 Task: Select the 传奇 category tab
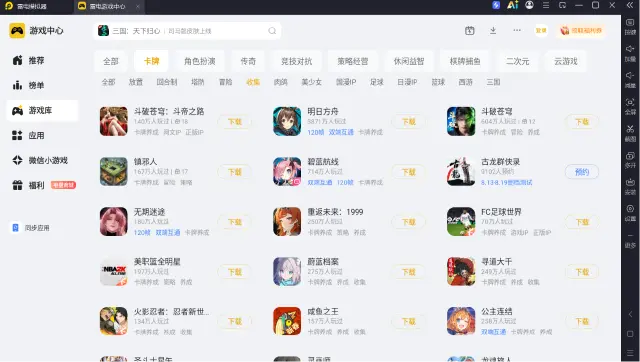pyautogui.click(x=248, y=61)
